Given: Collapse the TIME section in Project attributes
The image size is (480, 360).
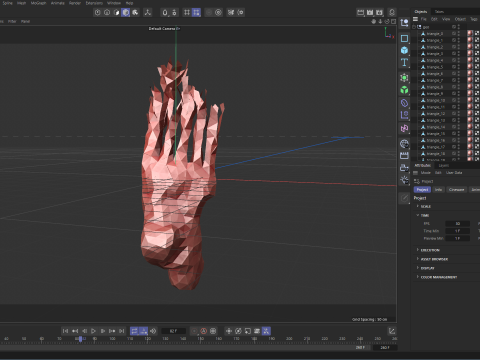Looking at the screenshot, I should tap(417, 215).
